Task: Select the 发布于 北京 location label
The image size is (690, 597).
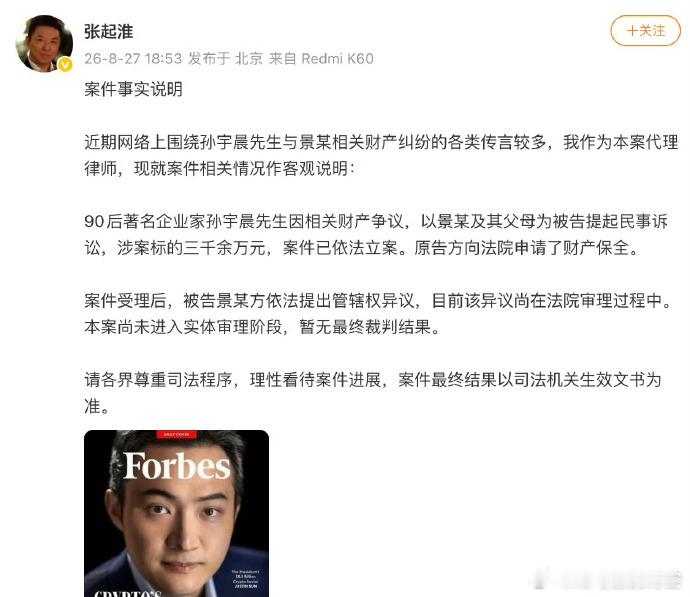Action: pos(225,59)
